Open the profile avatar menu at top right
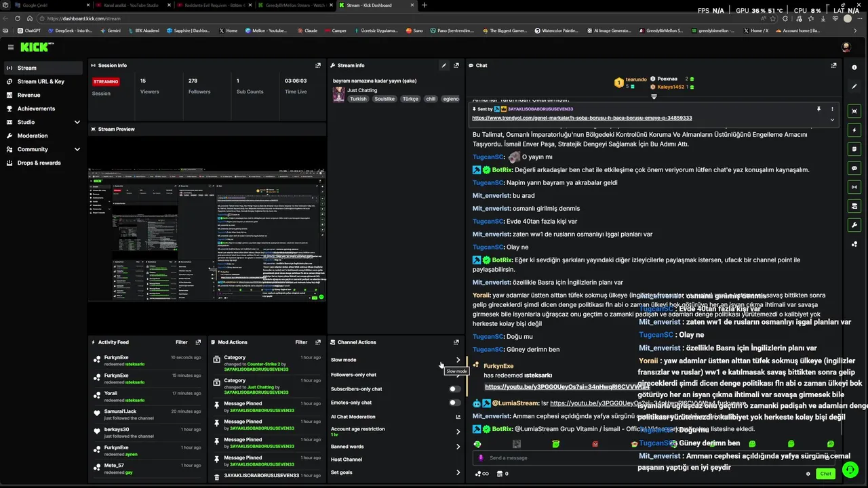The height and width of the screenshot is (488, 868). click(846, 47)
